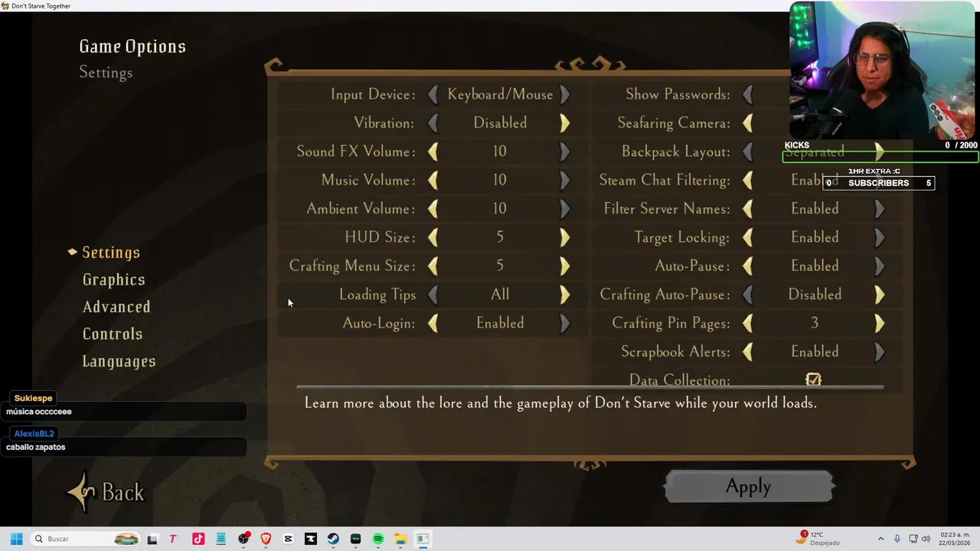Apply the changed game settings
The image size is (980, 551).
click(x=748, y=487)
